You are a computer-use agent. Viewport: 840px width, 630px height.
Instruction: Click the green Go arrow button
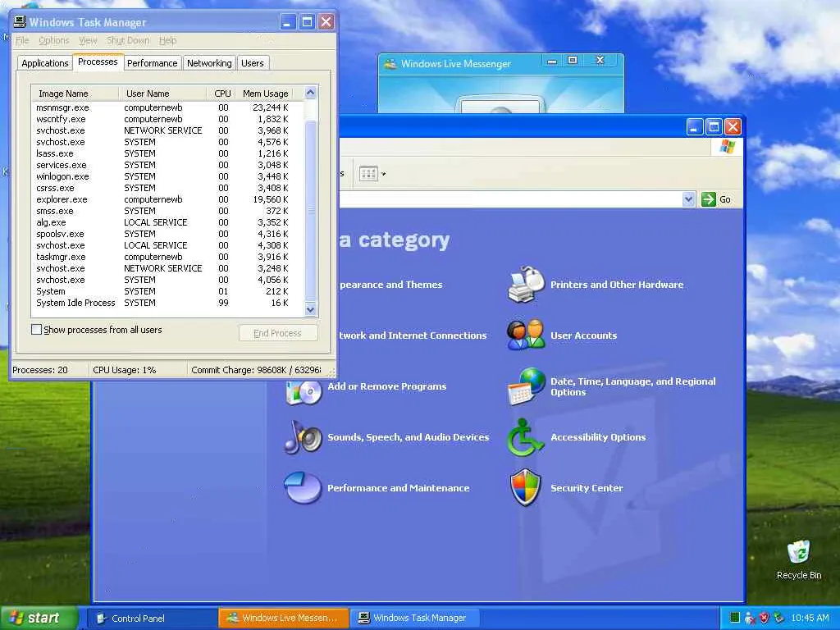click(x=708, y=199)
